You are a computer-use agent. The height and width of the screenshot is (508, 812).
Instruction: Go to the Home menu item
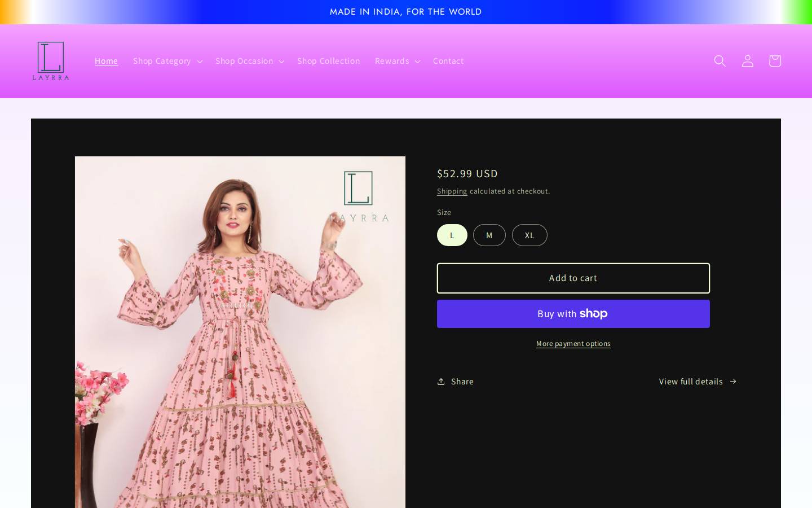click(x=107, y=61)
